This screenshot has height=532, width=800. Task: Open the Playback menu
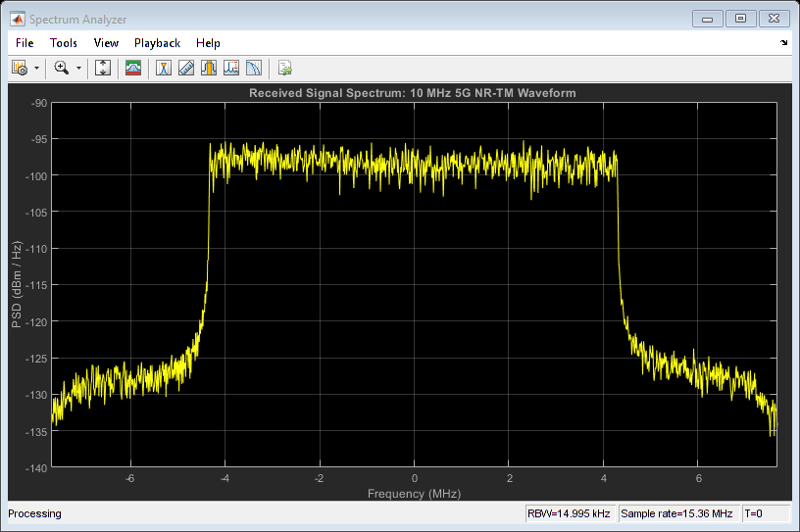coord(157,43)
